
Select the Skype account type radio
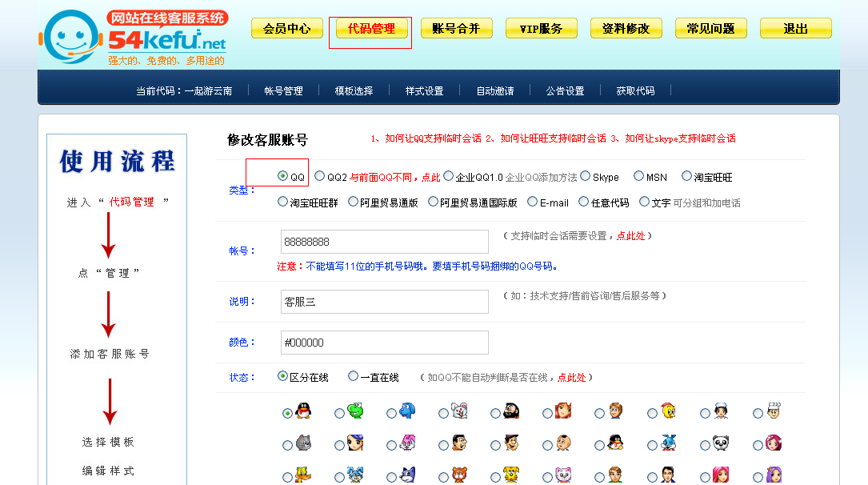click(x=586, y=176)
